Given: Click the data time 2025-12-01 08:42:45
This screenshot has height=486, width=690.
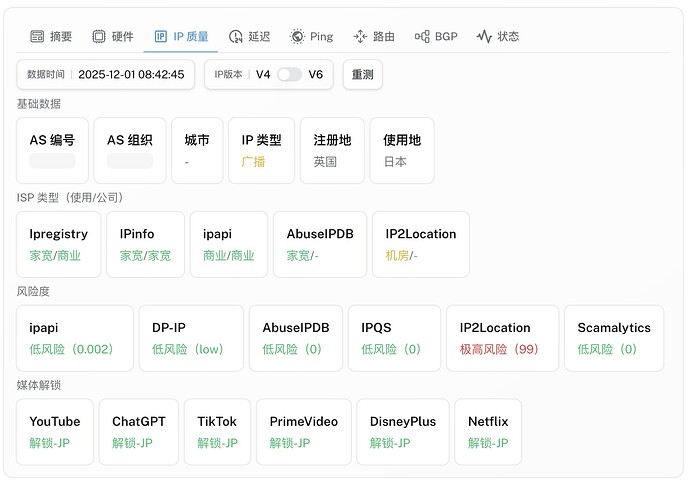Looking at the screenshot, I should click(131, 74).
